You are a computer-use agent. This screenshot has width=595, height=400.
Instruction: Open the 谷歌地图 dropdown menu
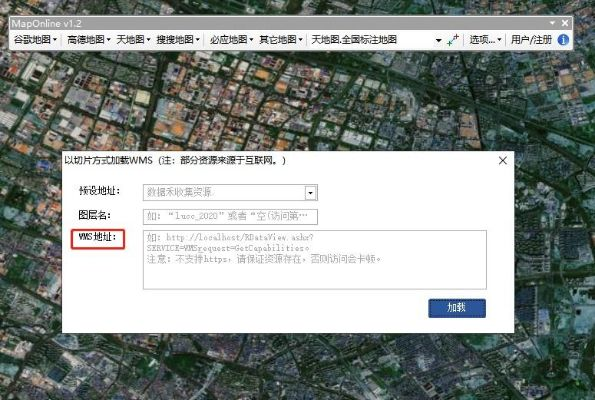(x=35, y=39)
